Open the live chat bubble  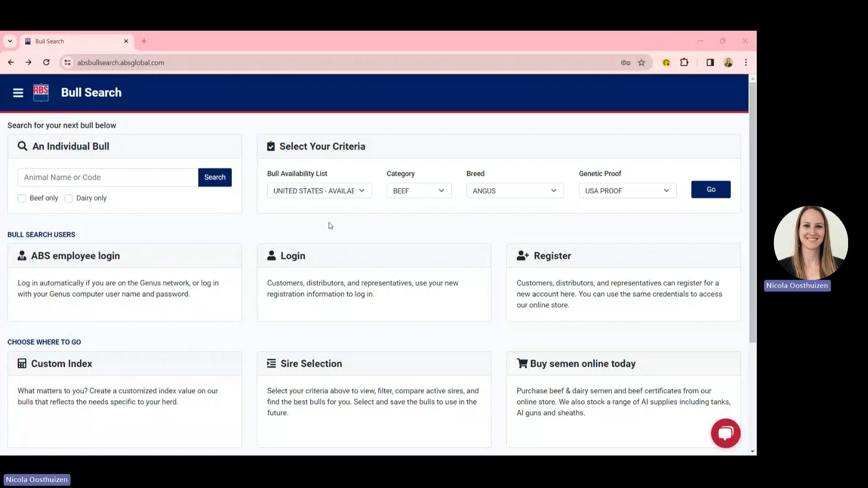pyautogui.click(x=726, y=433)
